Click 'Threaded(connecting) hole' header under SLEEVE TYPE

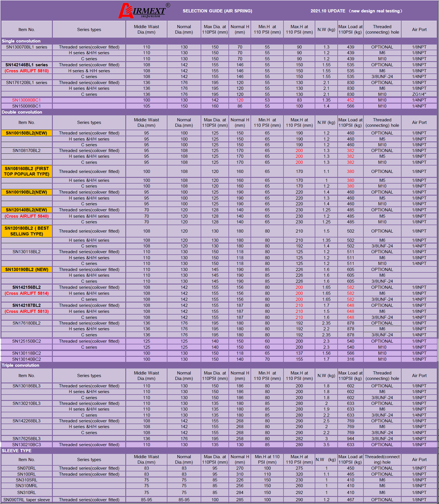click(x=382, y=460)
